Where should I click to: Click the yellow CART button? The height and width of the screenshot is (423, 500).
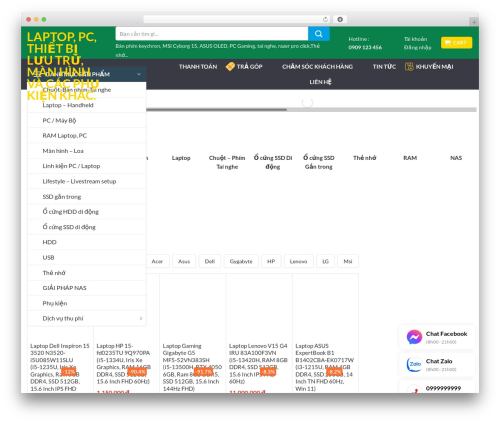pos(456,43)
